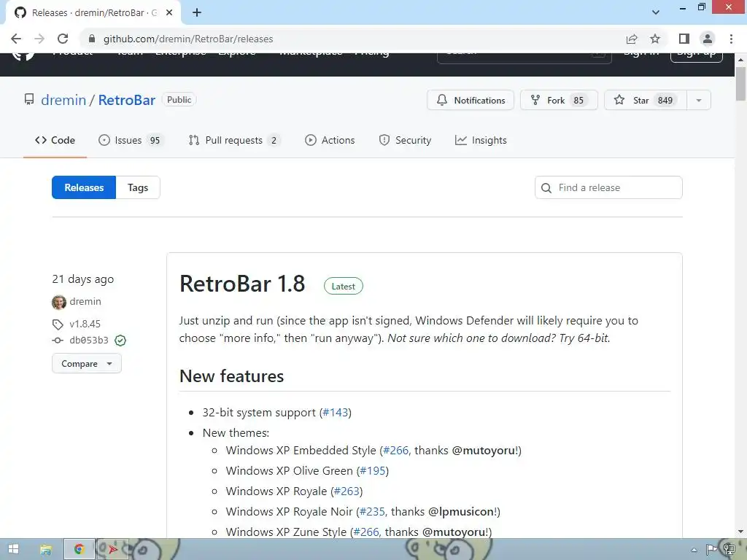Open the @mutoyoru mention on Embedded Style line
The height and width of the screenshot is (560, 747).
click(x=484, y=451)
